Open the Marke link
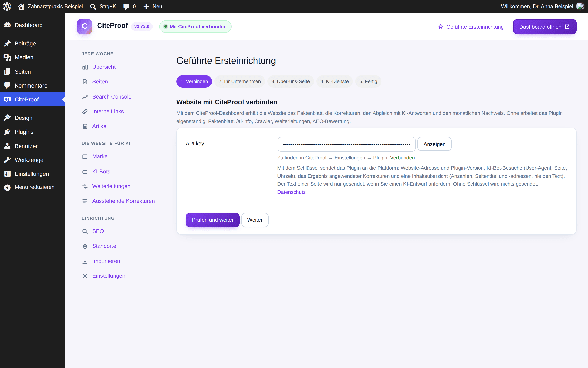 click(100, 156)
